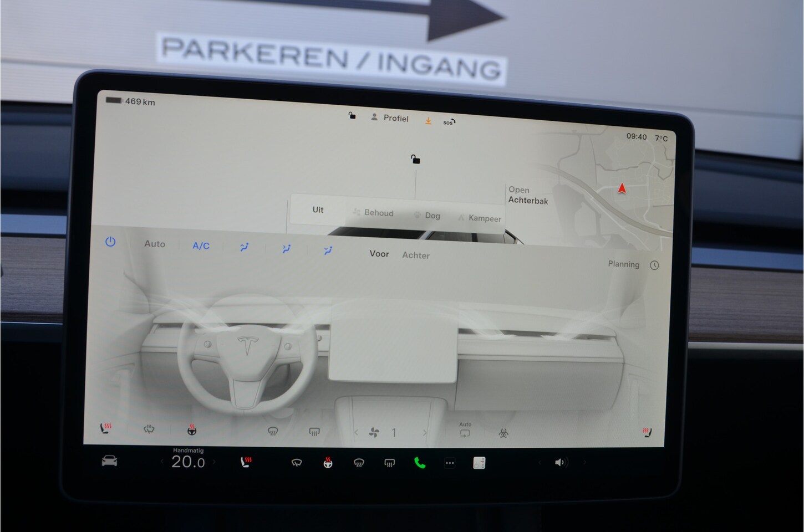Toggle the A/C button
This screenshot has height=532, width=804.
pos(201,245)
